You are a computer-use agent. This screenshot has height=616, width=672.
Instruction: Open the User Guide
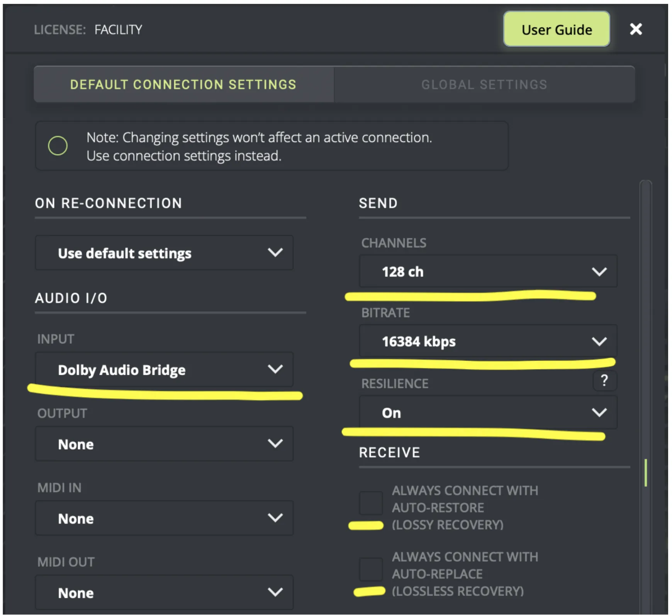pos(556,29)
